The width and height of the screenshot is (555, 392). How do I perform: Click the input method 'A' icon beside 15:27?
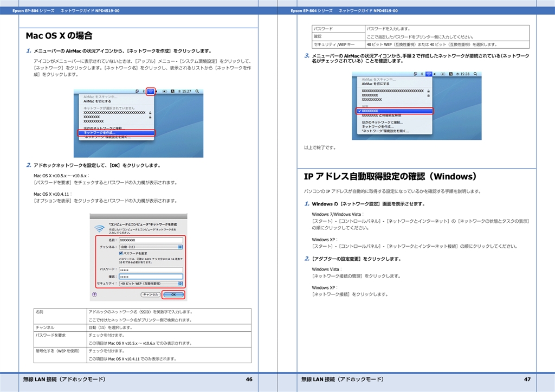pyautogui.click(x=173, y=92)
